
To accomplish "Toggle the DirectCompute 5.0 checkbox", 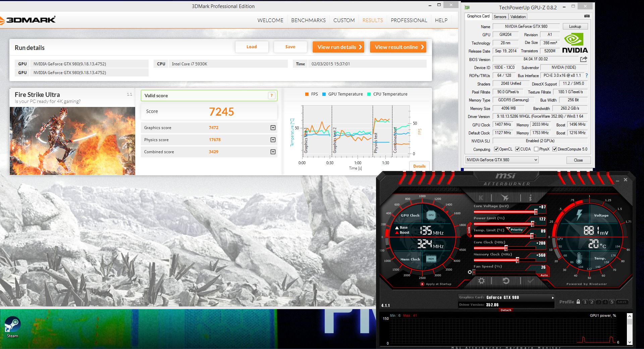I will tap(555, 149).
